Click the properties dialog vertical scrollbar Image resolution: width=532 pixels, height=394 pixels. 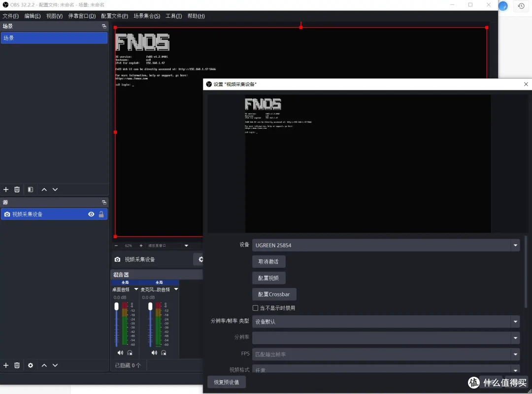point(526,272)
